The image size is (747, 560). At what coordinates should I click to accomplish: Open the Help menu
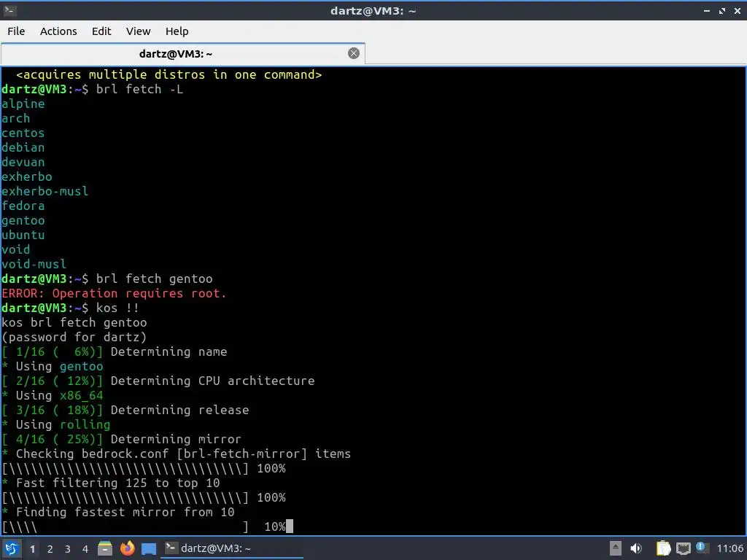tap(177, 31)
